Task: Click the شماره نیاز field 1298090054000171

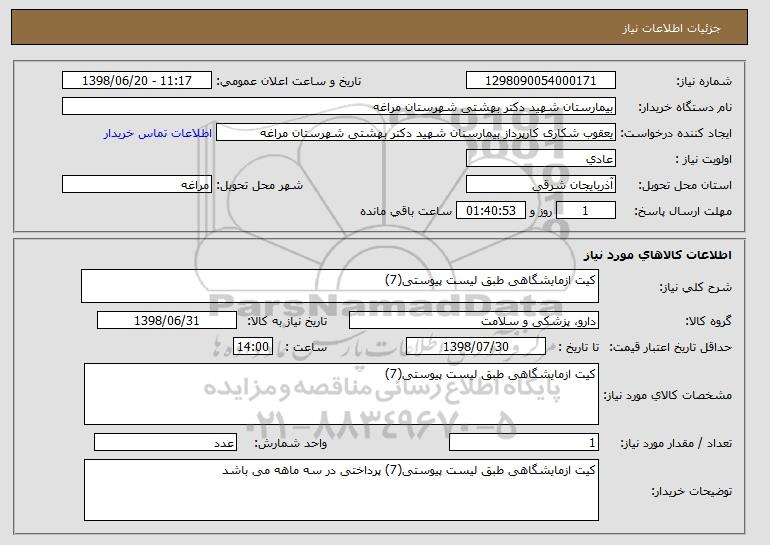Action: [x=541, y=81]
